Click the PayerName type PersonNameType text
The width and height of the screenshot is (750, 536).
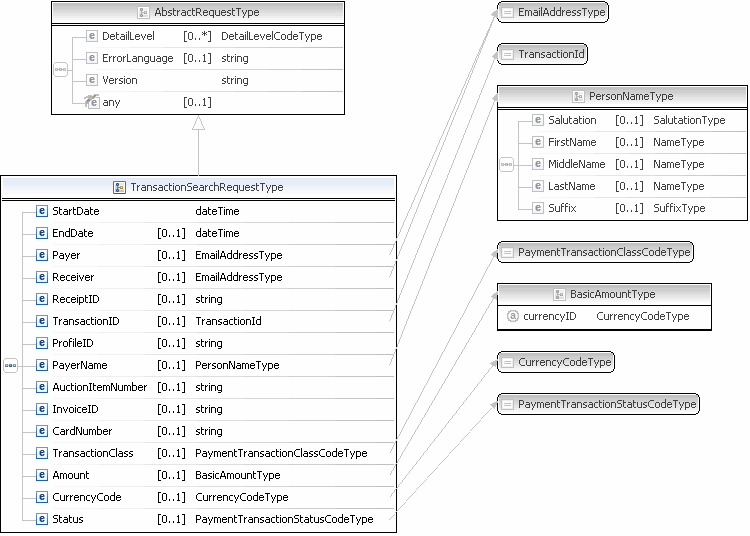(x=237, y=365)
